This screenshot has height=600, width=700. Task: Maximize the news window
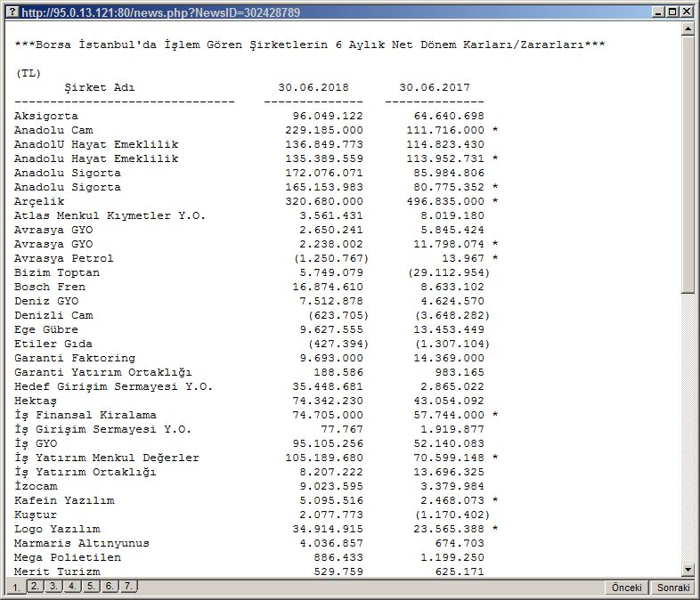(x=672, y=12)
